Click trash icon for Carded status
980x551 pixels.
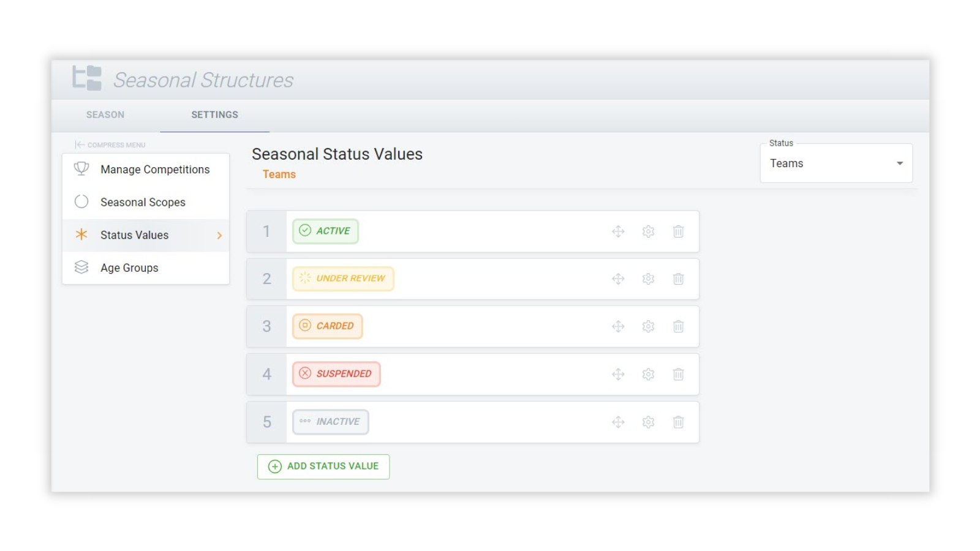pyautogui.click(x=678, y=326)
